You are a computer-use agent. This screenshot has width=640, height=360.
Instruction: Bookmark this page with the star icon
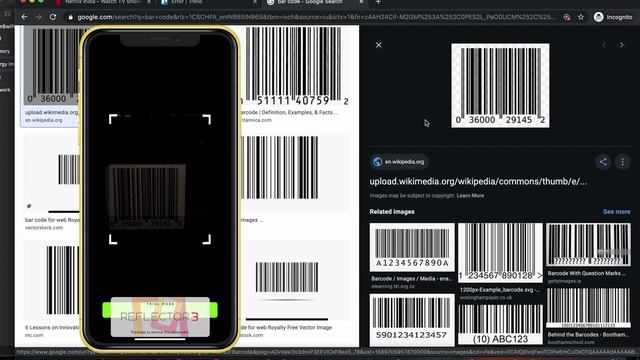pyautogui.click(x=581, y=17)
